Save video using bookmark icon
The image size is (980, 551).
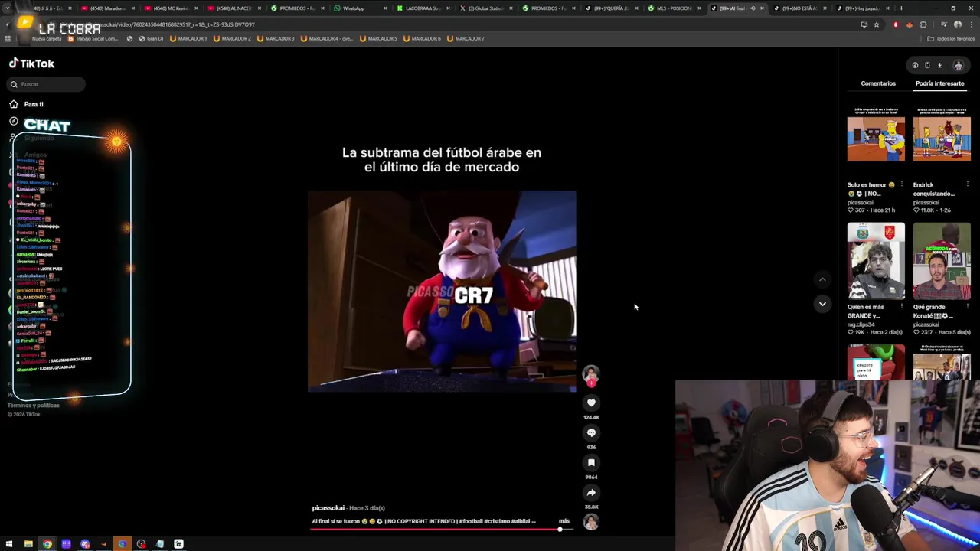[x=591, y=462]
